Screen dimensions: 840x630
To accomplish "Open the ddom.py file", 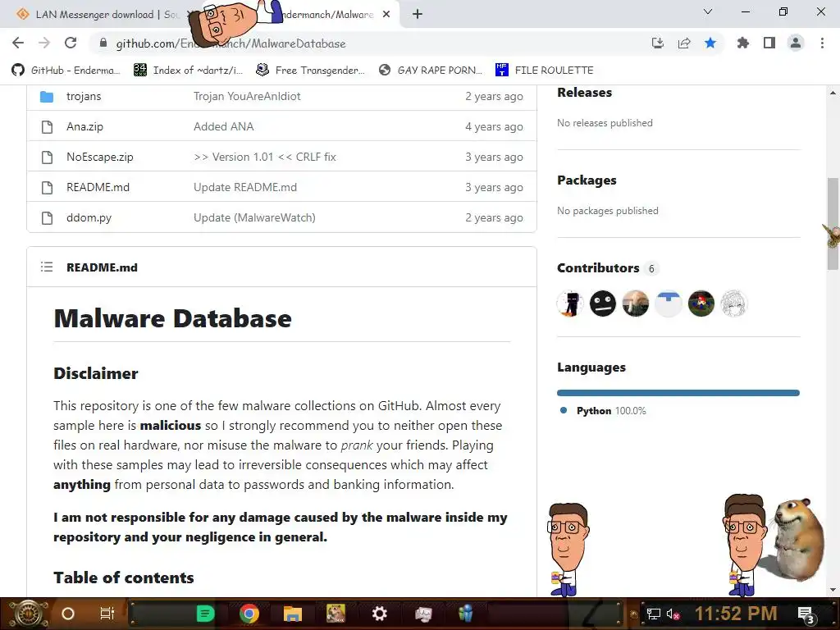I will pos(89,218).
